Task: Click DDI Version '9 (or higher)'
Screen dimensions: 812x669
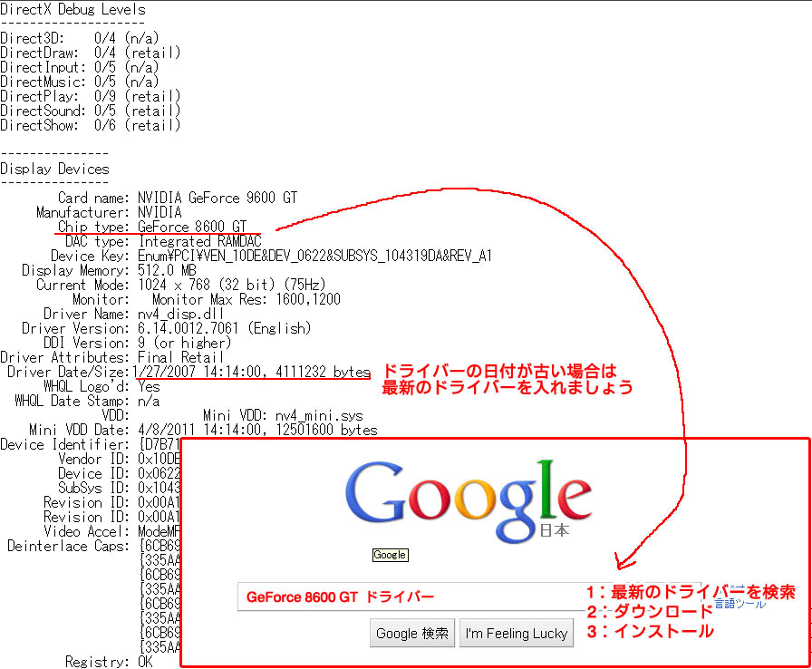Action: pos(184,343)
